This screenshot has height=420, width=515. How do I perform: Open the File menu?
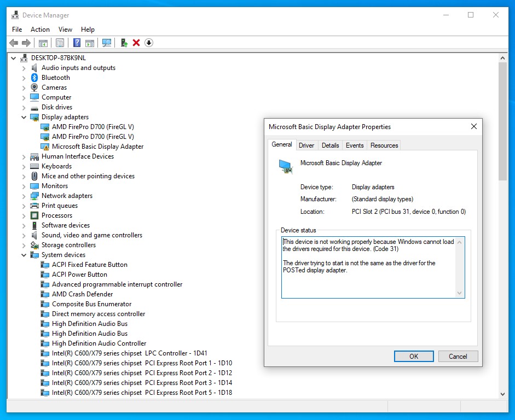point(17,29)
